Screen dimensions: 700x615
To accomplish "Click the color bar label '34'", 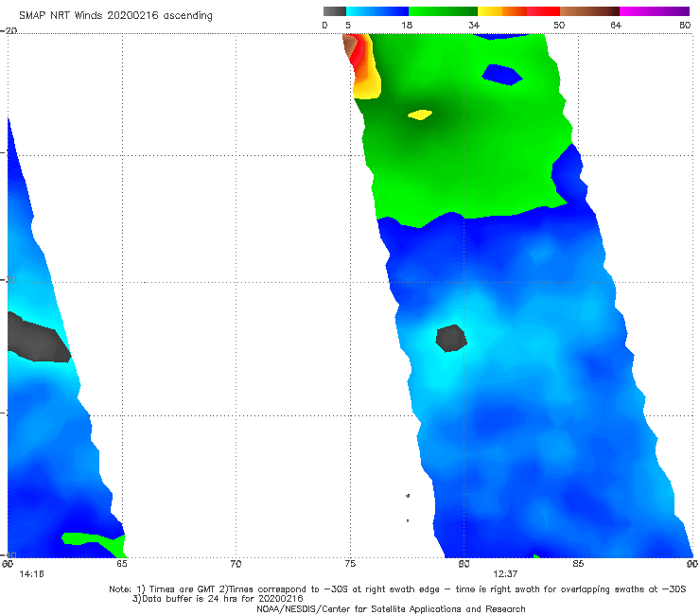I will pos(474,26).
